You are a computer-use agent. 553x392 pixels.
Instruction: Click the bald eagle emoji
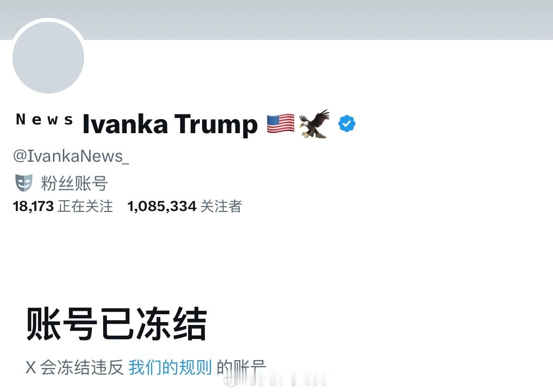(x=315, y=124)
